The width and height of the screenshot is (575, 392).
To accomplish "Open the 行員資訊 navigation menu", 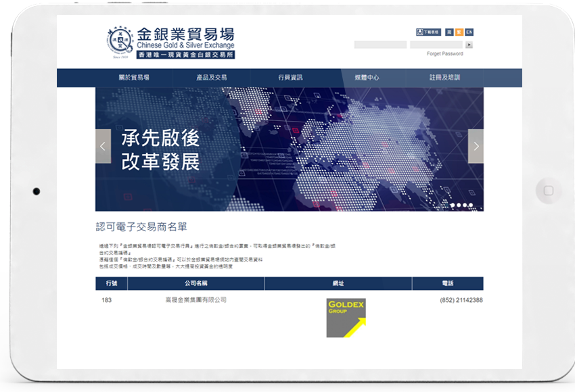I will click(x=290, y=77).
